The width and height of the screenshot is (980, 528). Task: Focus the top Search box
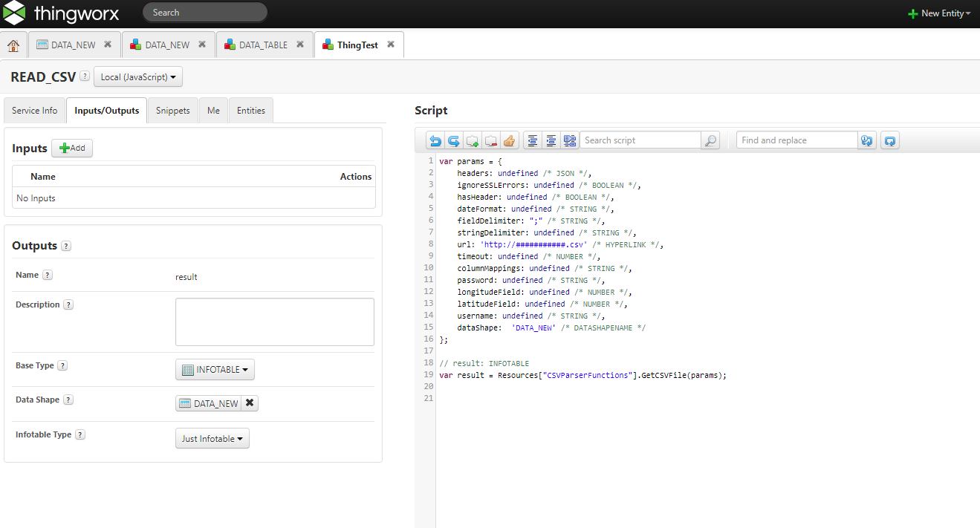[205, 13]
